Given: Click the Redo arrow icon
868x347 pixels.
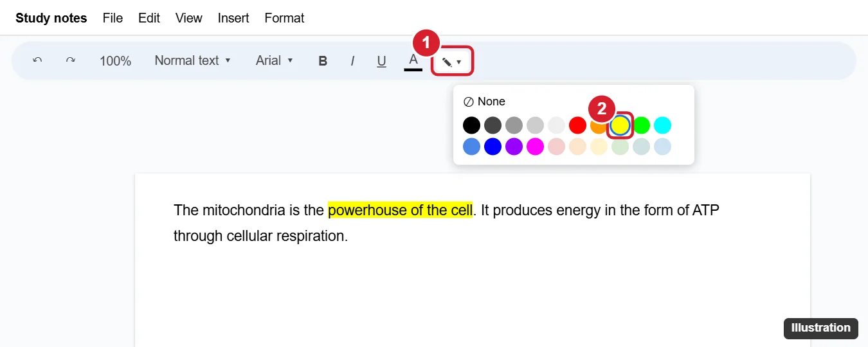Looking at the screenshot, I should tap(71, 60).
